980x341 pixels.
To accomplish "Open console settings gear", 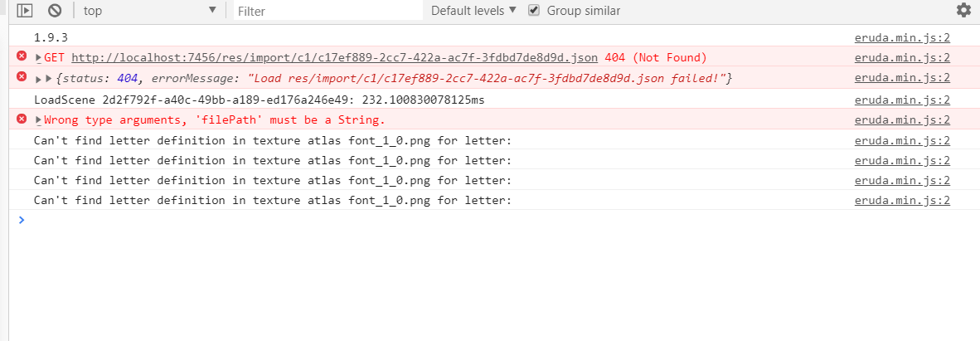I will 963,11.
